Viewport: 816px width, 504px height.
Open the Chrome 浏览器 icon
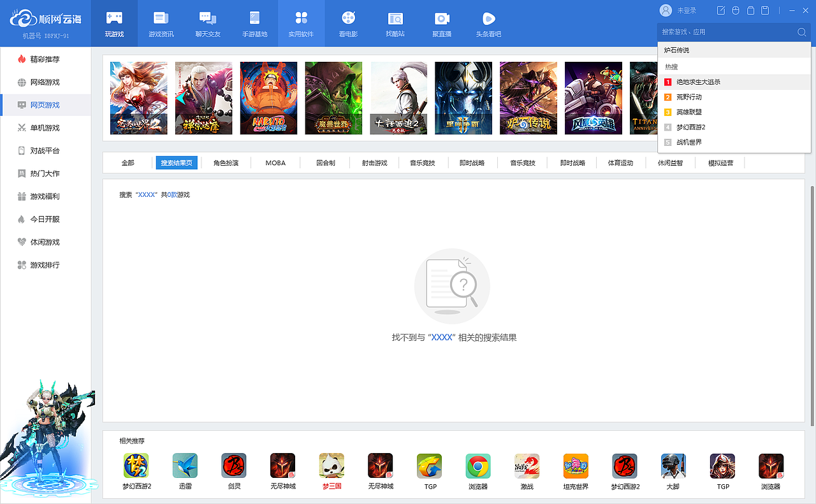click(478, 472)
